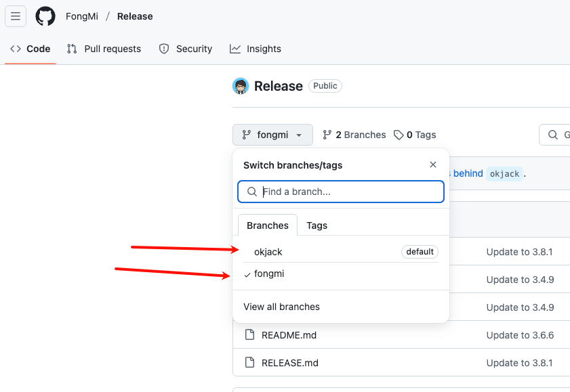Collapse the fongmi branch dropdown
Image resolution: width=570 pixels, height=392 pixels.
(272, 135)
